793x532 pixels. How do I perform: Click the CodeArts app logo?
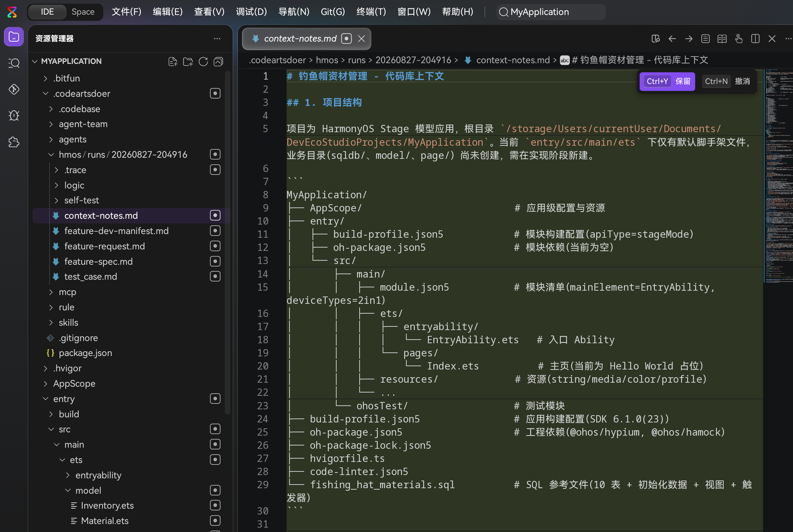point(12,12)
